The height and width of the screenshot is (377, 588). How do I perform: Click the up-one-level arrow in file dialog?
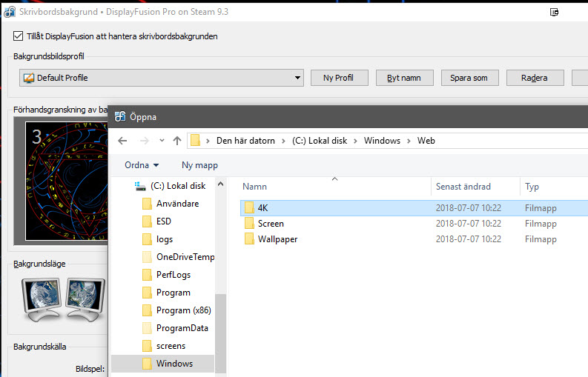pyautogui.click(x=177, y=141)
